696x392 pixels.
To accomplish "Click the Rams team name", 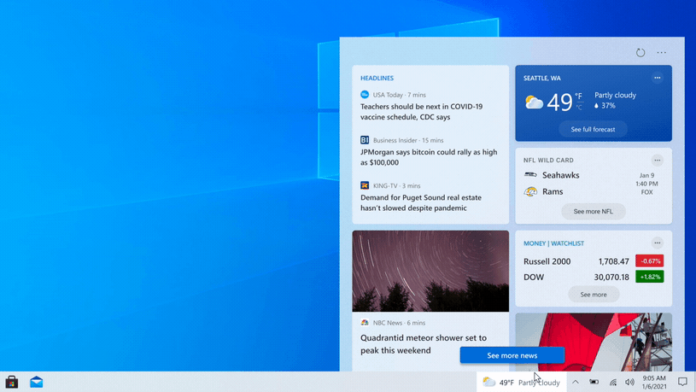I will (553, 191).
